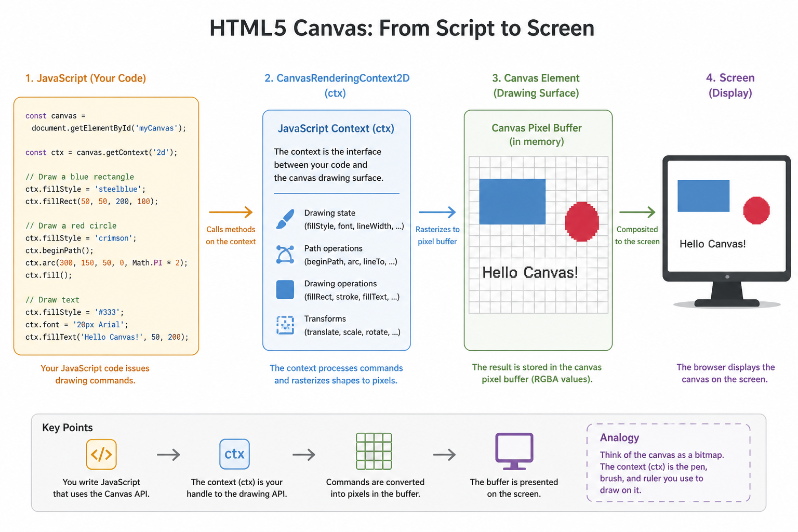Click the 'Path operations' item label

click(x=334, y=248)
